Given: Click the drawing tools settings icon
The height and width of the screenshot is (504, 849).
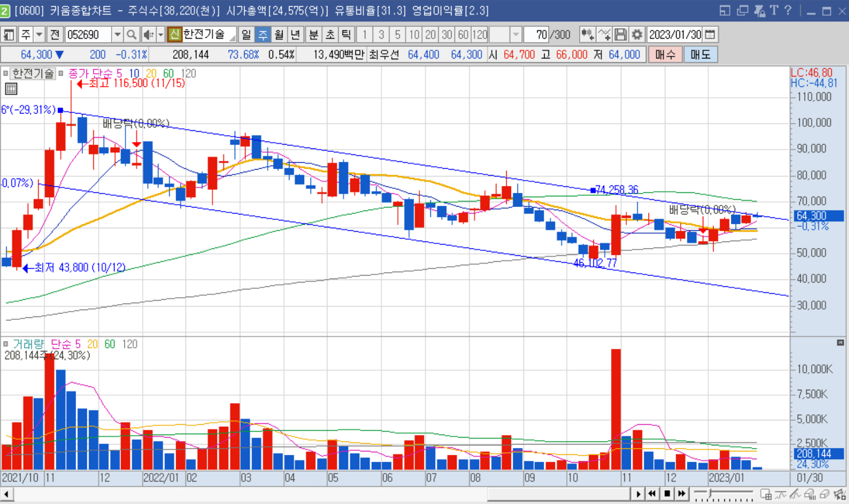Looking at the screenshot, I should [839, 494].
